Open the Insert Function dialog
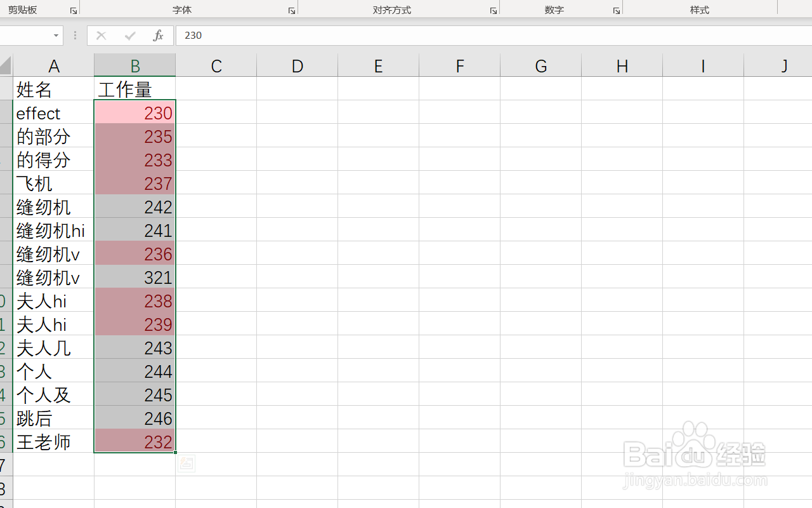The height and width of the screenshot is (508, 812). 158,36
